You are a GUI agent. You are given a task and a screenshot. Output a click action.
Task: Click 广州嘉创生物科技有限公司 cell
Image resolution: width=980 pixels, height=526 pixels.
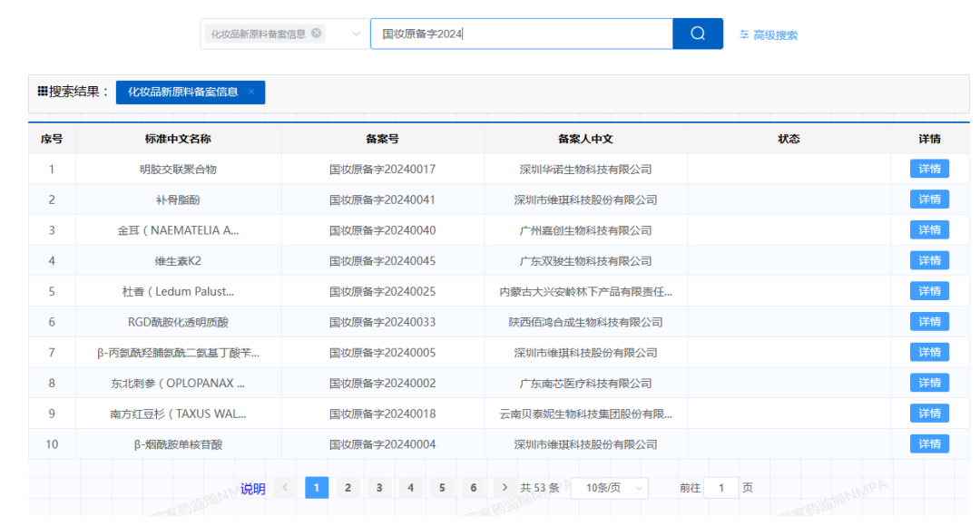pos(585,230)
